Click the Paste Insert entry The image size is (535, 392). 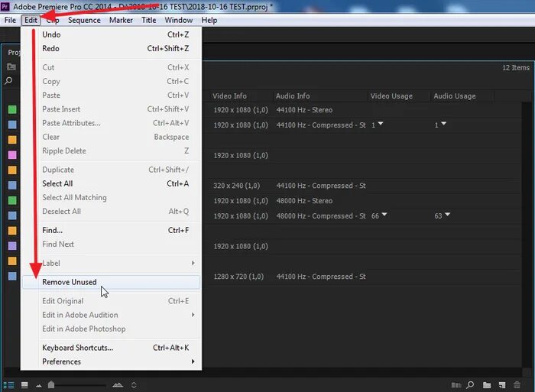[x=112, y=109]
